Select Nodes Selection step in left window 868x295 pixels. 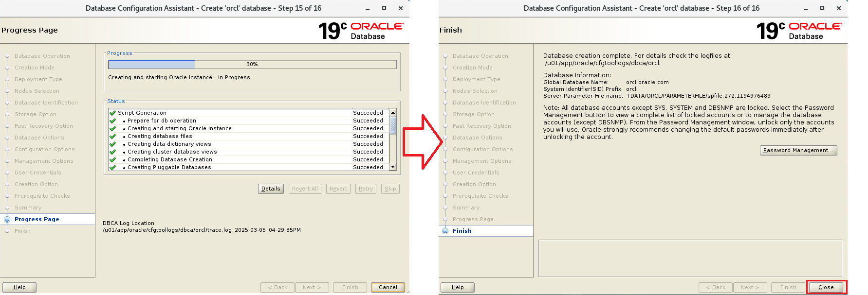[37, 91]
